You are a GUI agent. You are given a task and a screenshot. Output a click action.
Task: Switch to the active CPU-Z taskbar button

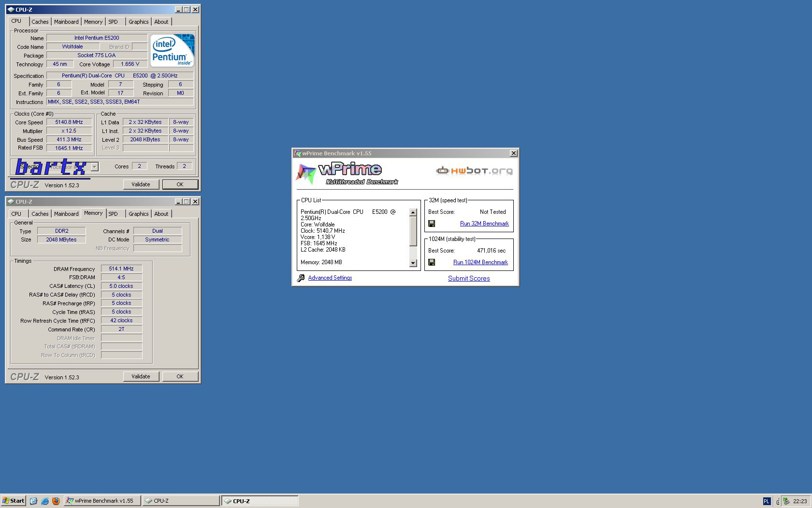[x=260, y=501]
